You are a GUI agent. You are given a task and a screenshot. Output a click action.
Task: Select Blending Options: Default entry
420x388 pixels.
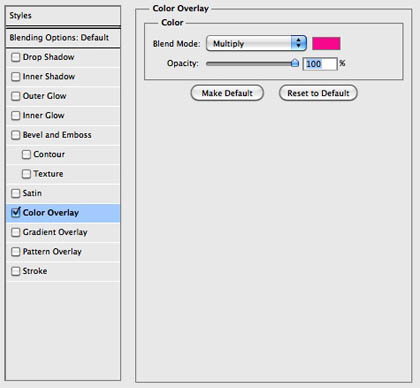pyautogui.click(x=63, y=38)
